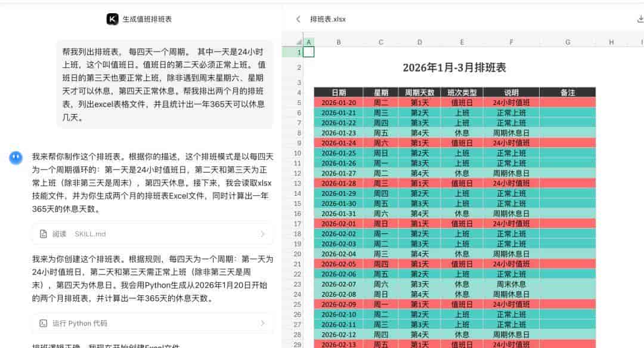644x348 pixels.
Task: Click date cell 2026-01-28
Action: 339,183
